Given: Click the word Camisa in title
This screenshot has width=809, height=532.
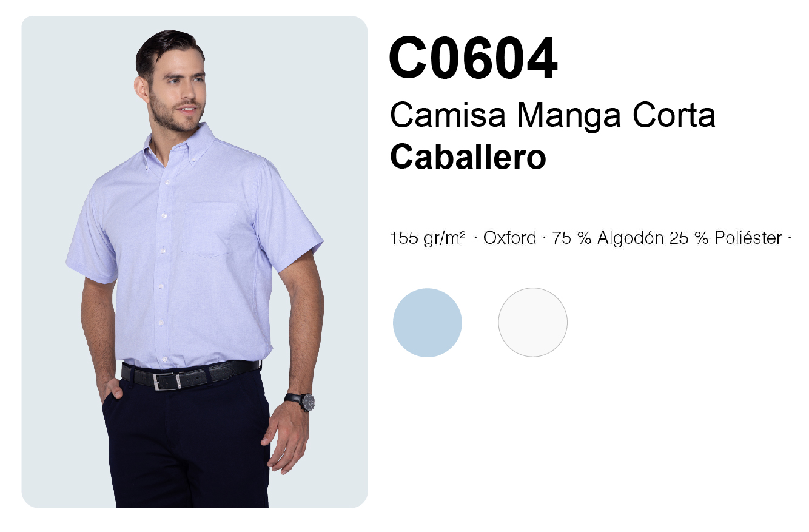Looking at the screenshot, I should point(448,115).
